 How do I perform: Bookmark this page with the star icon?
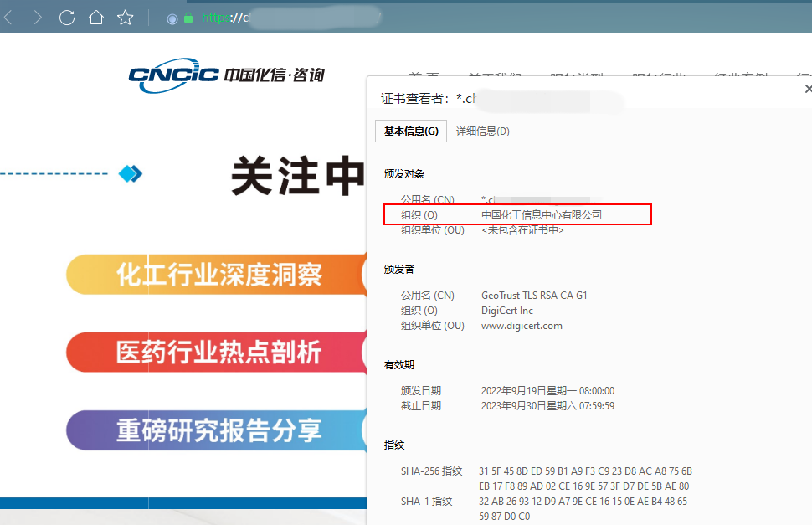click(126, 18)
